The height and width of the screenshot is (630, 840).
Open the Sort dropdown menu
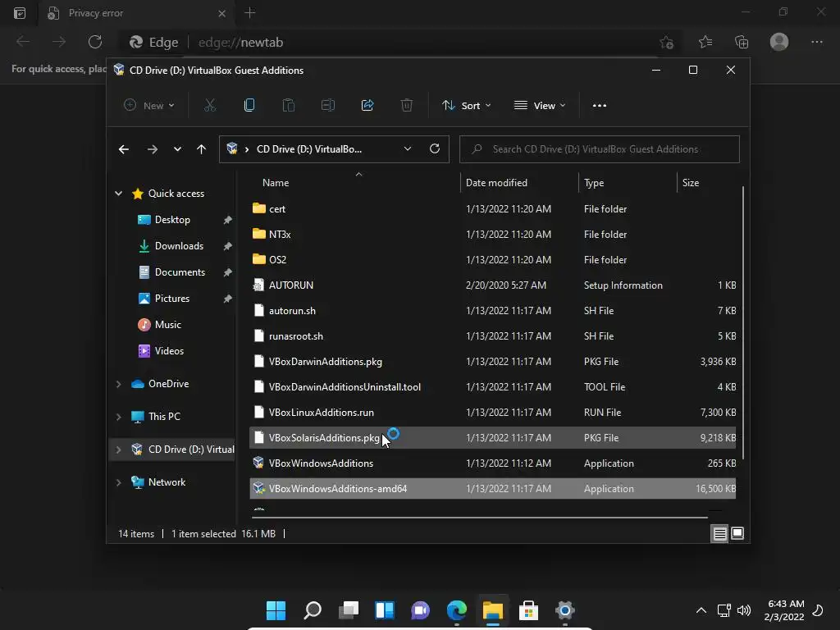click(x=466, y=106)
